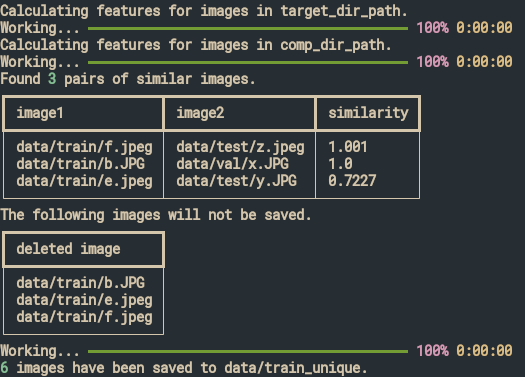The height and width of the screenshot is (377, 525).
Task: Select 'data/train/f.jpeg' in the image1 column
Action: click(84, 147)
